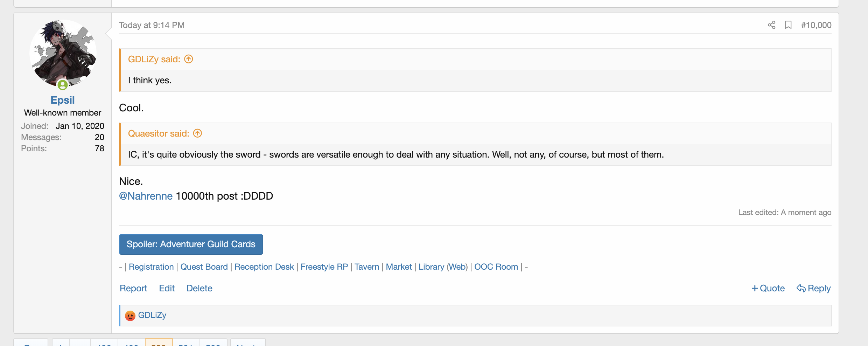Open the Reception Desk link

coord(264,267)
